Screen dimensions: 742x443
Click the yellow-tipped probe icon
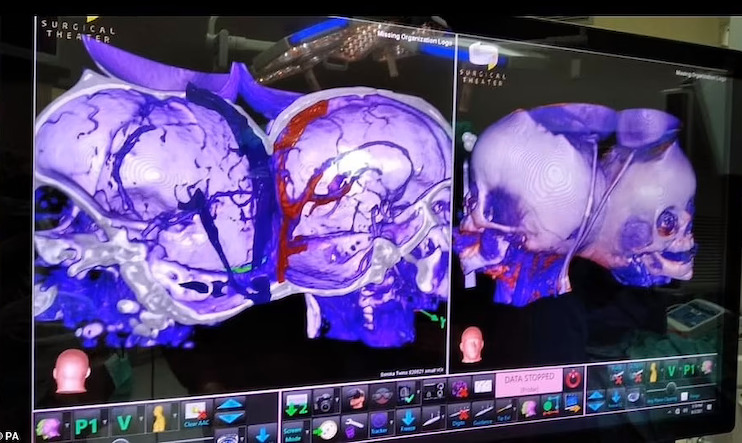click(x=504, y=410)
